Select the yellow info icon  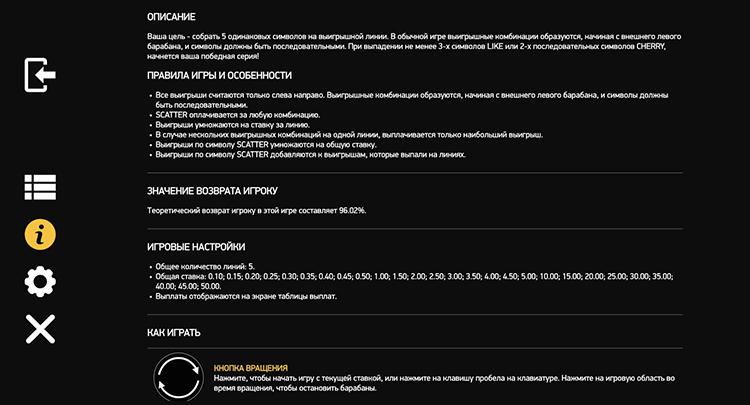pos(39,234)
